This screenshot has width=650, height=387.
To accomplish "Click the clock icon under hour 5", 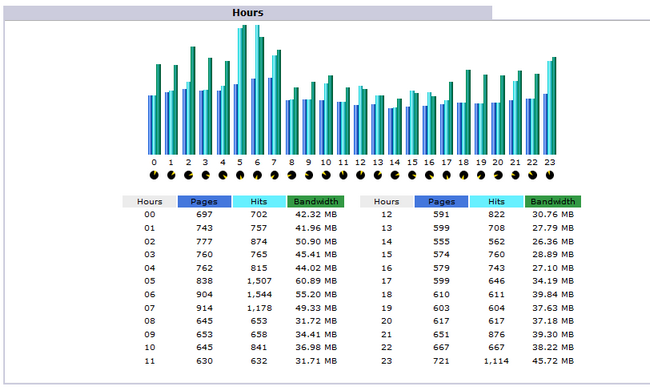I will (x=240, y=175).
